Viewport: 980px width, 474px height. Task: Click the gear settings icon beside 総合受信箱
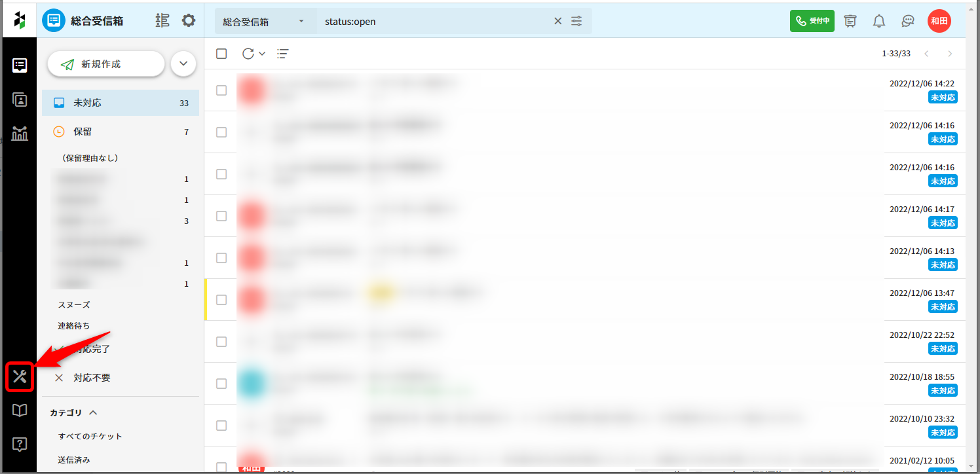click(189, 21)
